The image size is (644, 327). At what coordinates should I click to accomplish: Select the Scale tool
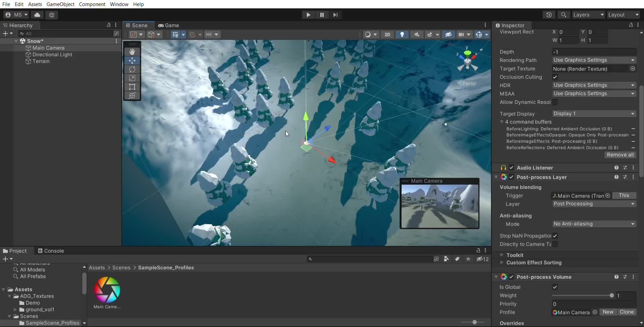[x=132, y=78]
